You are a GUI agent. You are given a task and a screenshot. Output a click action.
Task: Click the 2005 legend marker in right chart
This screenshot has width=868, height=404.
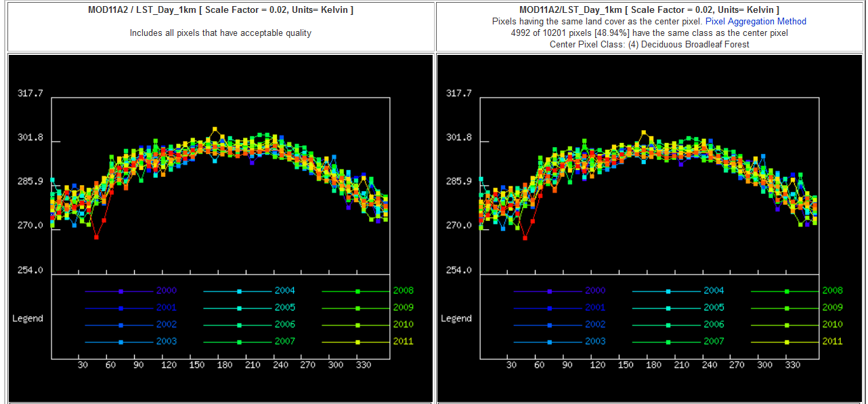668,308
